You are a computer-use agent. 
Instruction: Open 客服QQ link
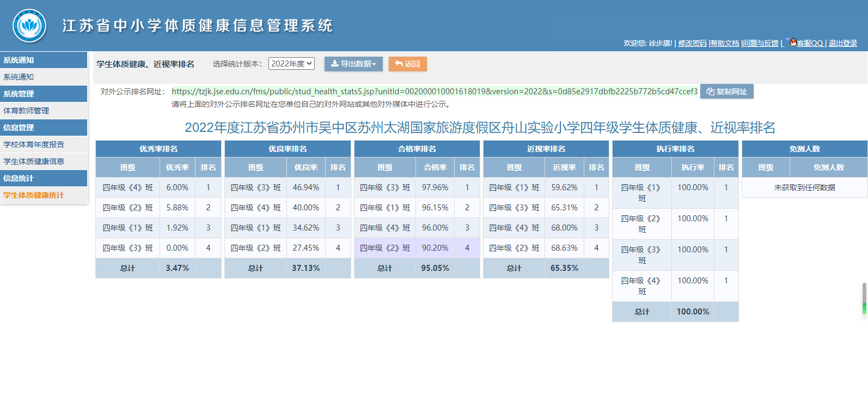[x=810, y=43]
